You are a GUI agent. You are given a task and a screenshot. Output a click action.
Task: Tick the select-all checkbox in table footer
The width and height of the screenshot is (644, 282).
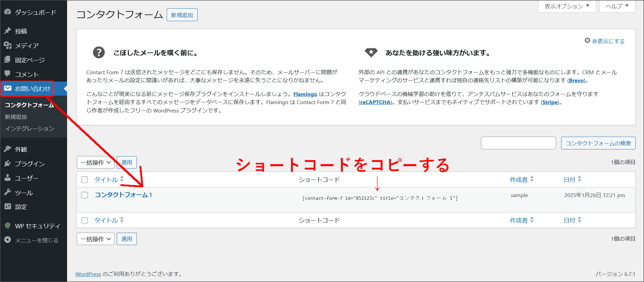85,220
